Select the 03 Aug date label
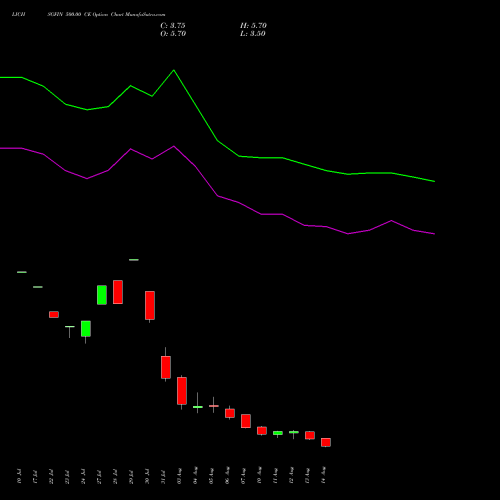 179,475
